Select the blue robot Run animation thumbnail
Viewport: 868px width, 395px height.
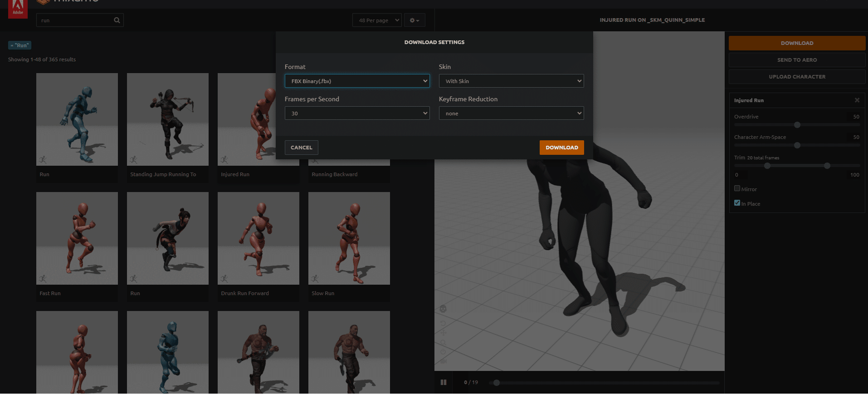point(77,119)
